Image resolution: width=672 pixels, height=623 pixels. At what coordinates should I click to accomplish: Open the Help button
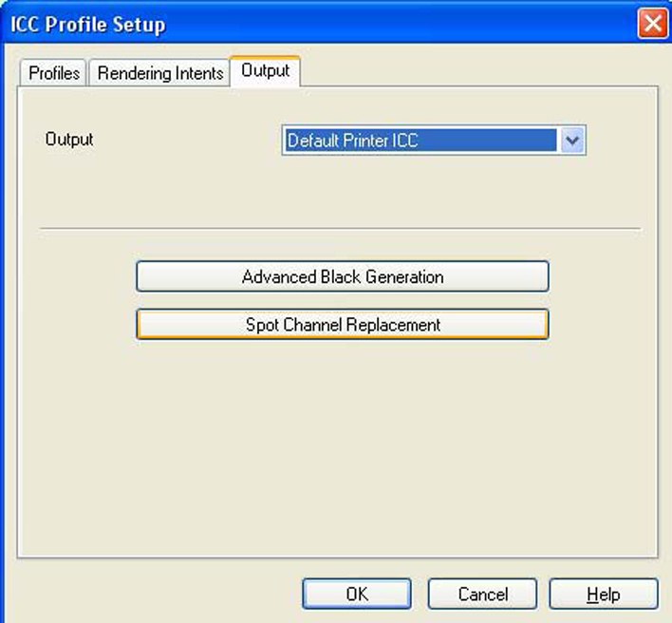pos(603,594)
